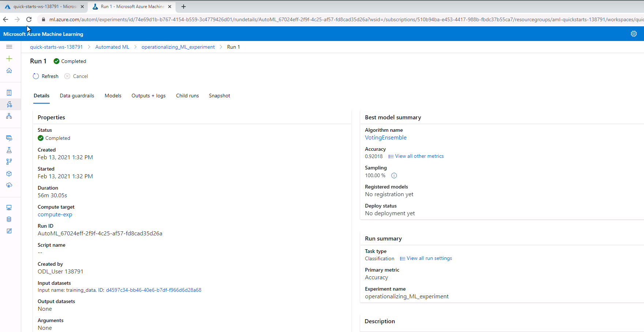Screen dimensions: 644x332
Task: Go to operationalizing_ML_experiment breadcrumb
Action: [178, 47]
